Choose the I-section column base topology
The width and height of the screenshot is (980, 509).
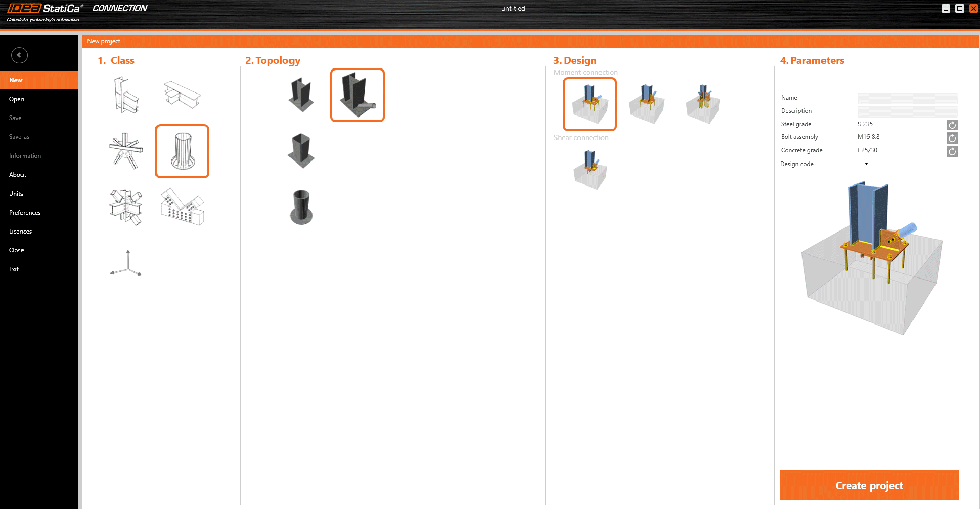pos(301,95)
